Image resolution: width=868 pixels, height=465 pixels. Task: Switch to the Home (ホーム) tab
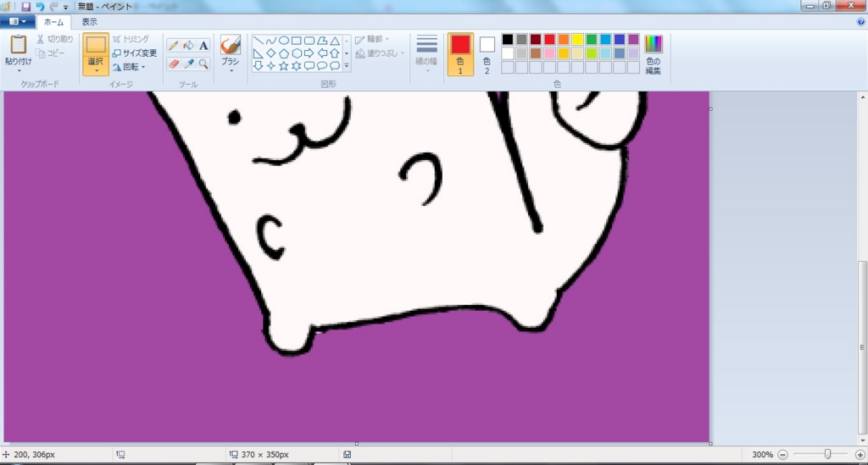point(53,22)
